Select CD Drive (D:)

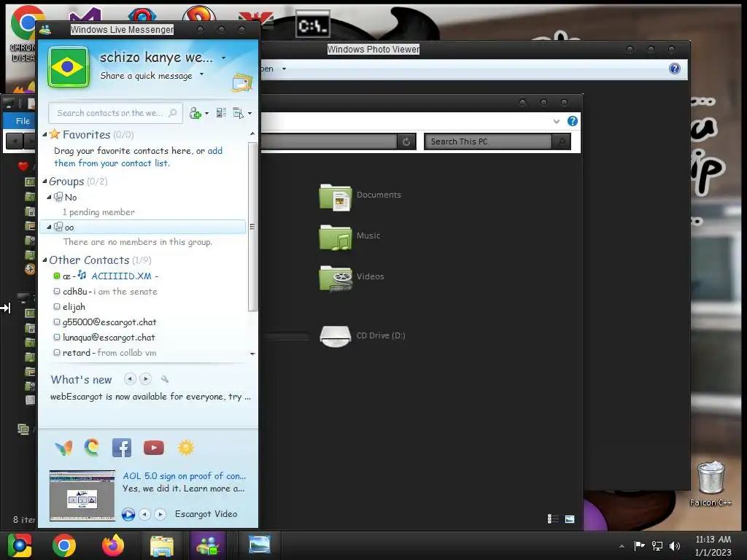coord(362,336)
